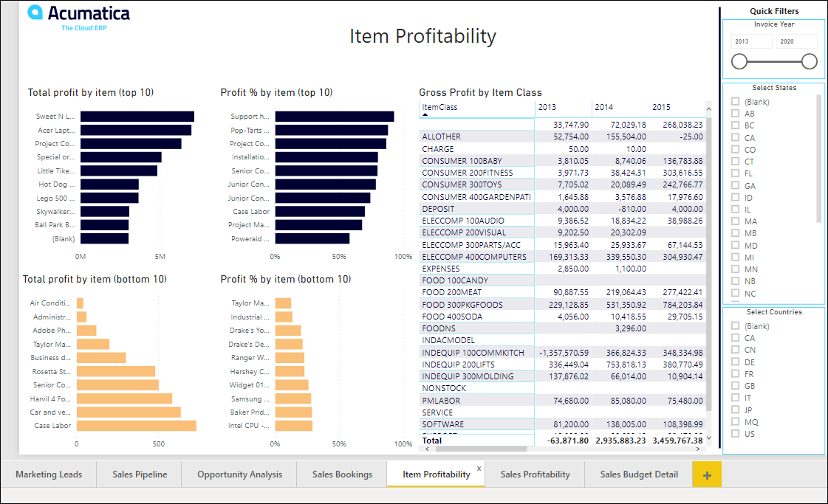The width and height of the screenshot is (828, 504).
Task: Click the right Invoice Year slider handle
Action: (x=810, y=61)
